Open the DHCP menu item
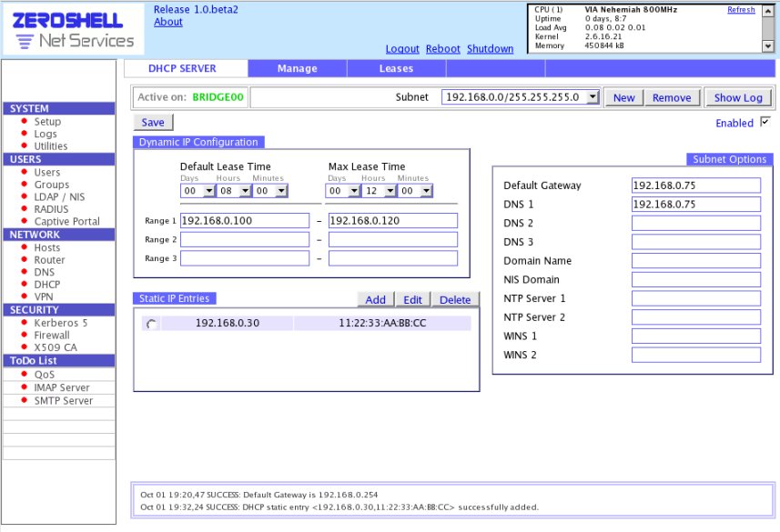 click(46, 285)
